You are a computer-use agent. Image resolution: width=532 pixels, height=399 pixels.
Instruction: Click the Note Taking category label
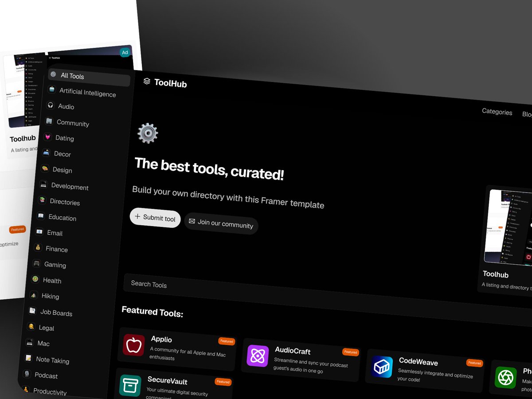pyautogui.click(x=53, y=360)
